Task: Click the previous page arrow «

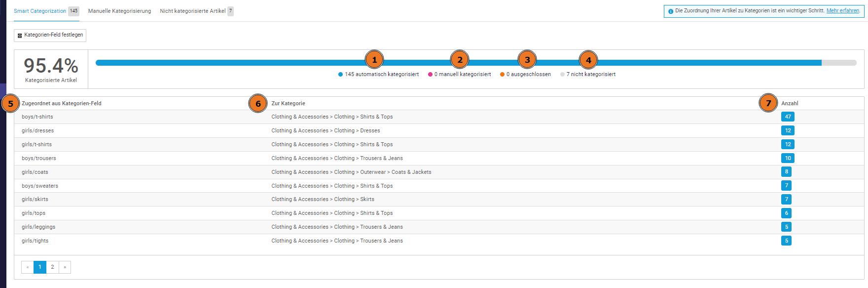Action: (x=28, y=267)
